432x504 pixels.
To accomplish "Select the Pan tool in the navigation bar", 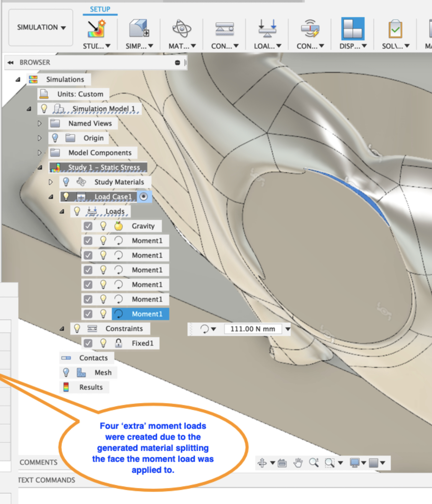I will coord(297,463).
